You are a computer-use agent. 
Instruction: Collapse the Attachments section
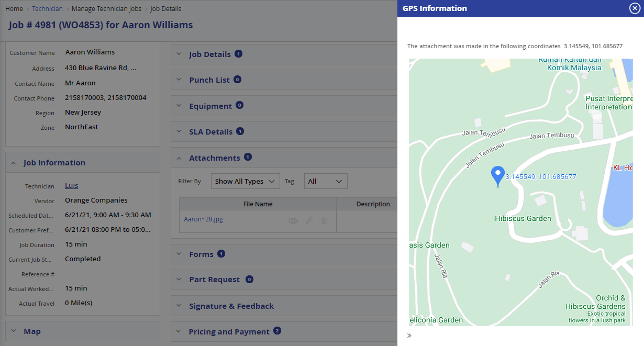click(214, 158)
